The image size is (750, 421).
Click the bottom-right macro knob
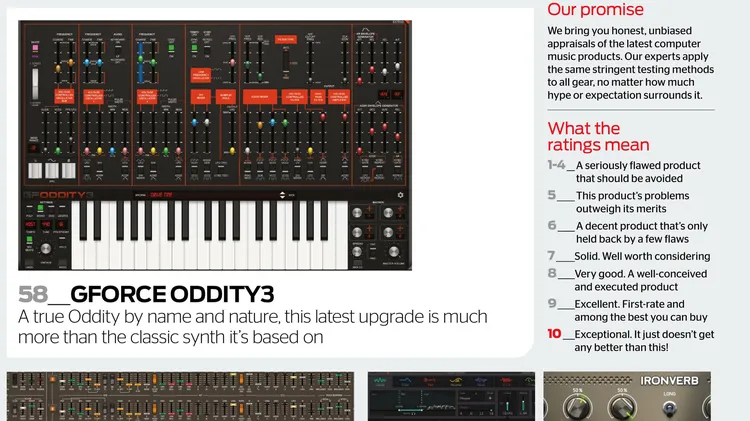click(x=388, y=233)
